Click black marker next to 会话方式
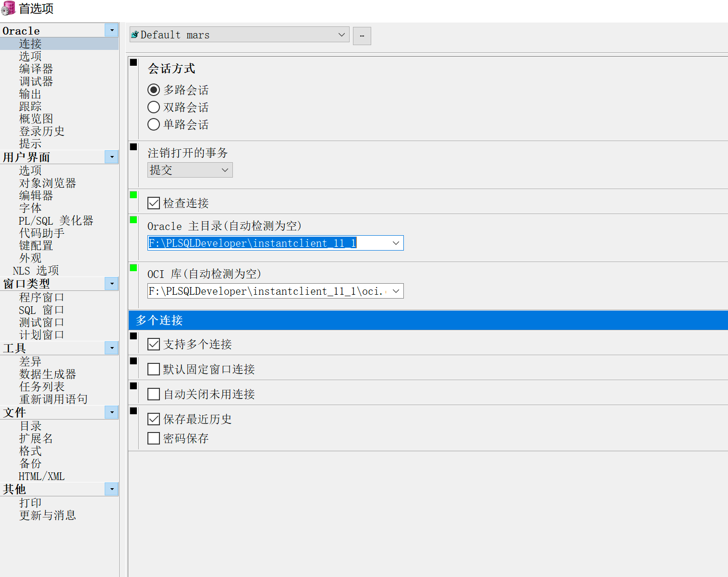The image size is (728, 577). (x=133, y=62)
